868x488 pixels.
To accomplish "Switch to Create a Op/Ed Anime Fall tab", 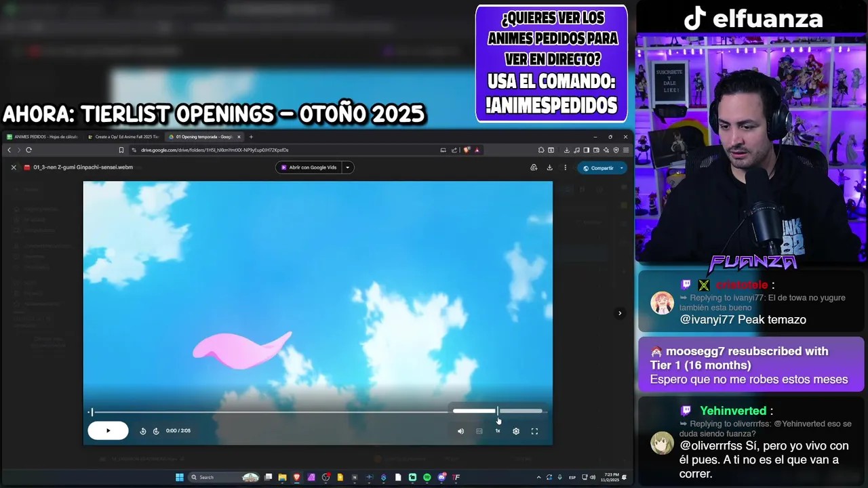I will pos(123,137).
